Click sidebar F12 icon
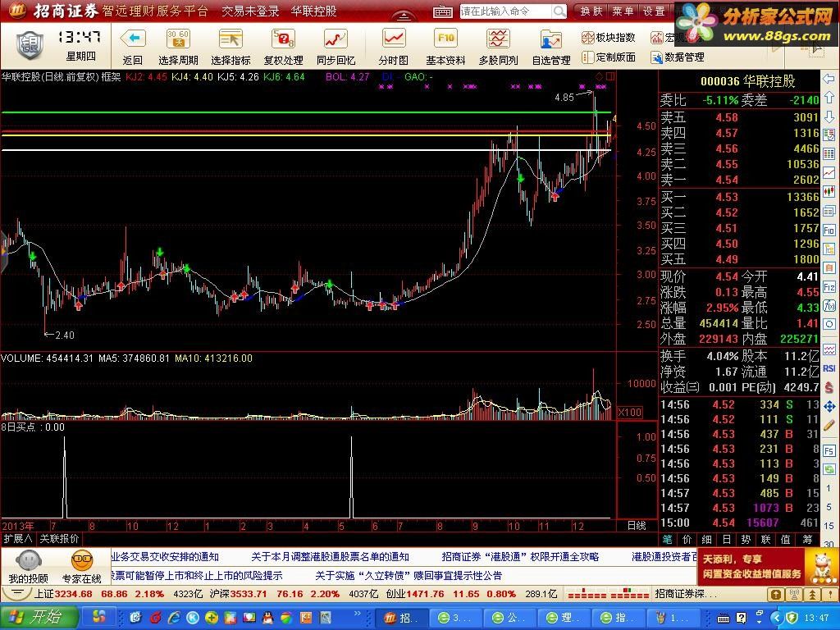 [829, 287]
